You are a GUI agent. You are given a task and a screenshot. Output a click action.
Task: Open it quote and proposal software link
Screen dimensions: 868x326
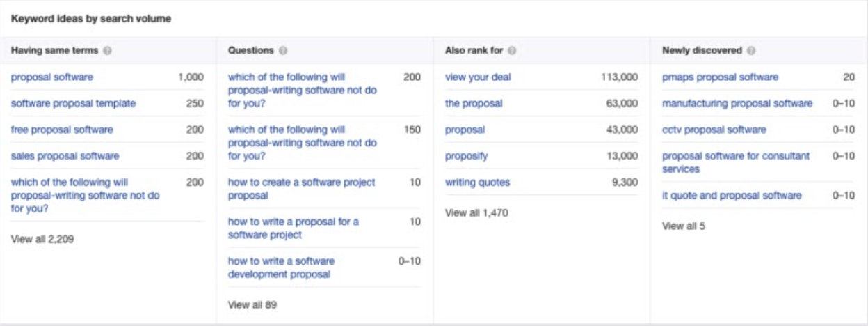[x=732, y=196]
